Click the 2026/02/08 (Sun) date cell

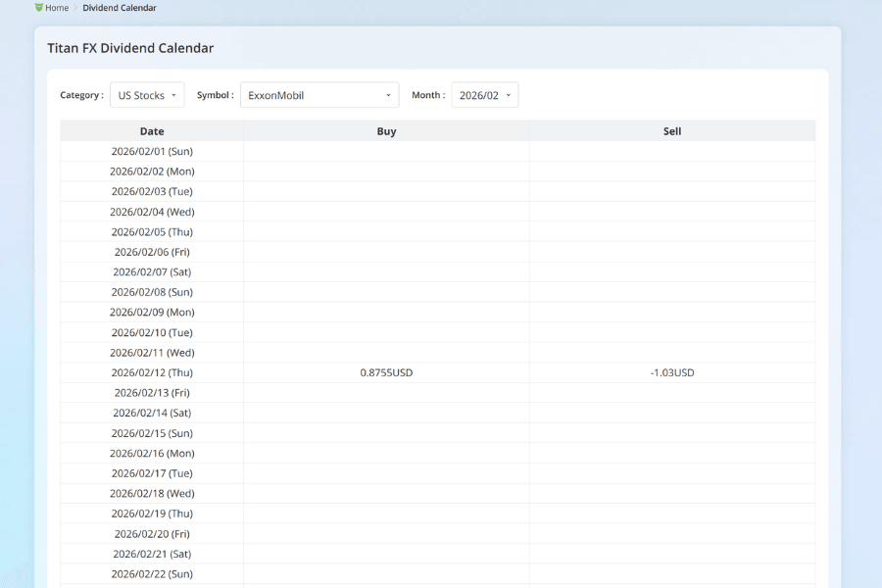pos(152,292)
